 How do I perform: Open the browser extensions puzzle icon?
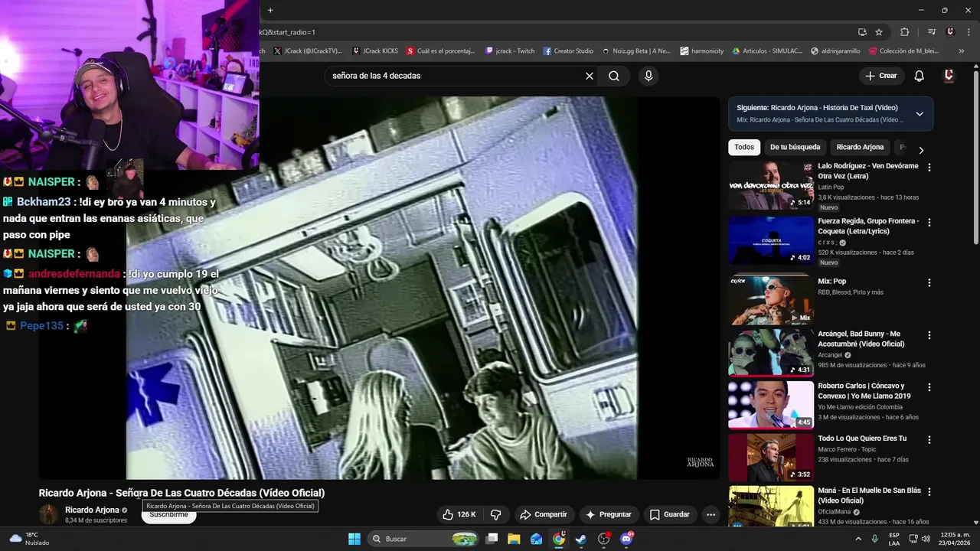pyautogui.click(x=905, y=32)
